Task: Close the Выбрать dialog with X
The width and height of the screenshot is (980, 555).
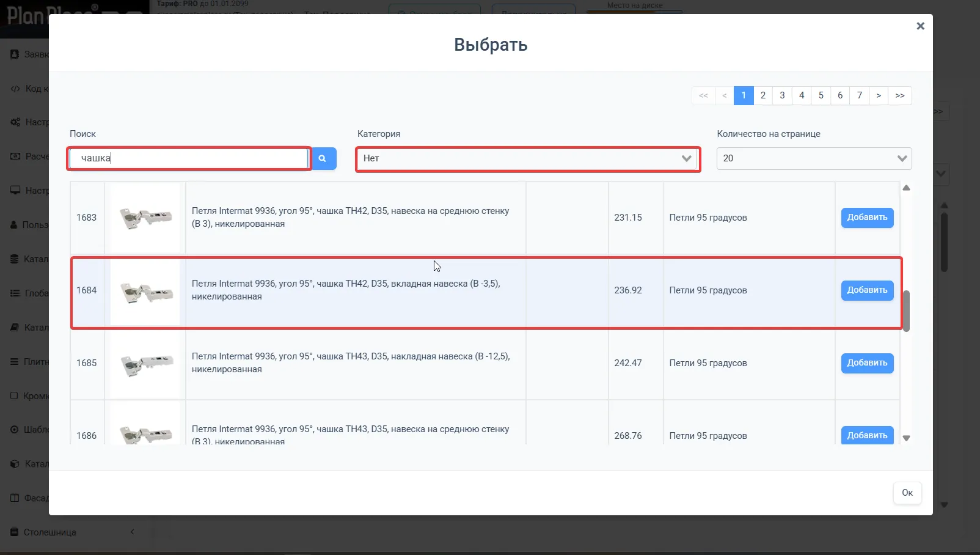Action: coord(920,26)
